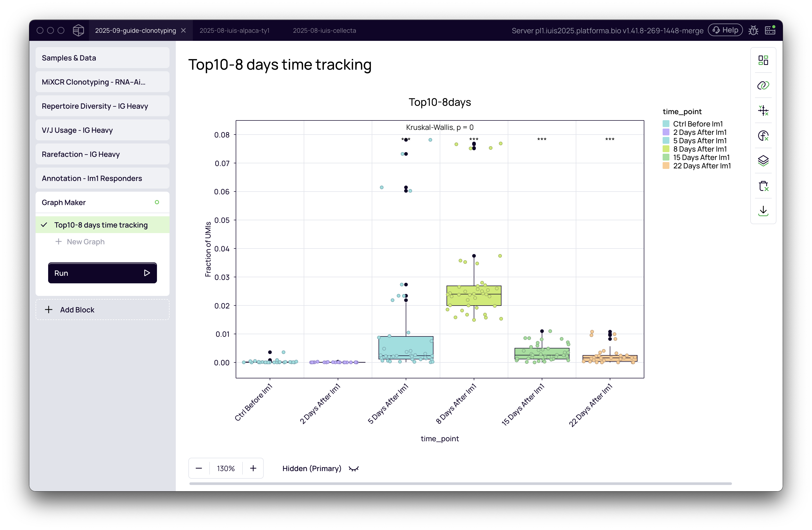Open the projects cube icon
This screenshot has width=812, height=530.
(78, 30)
